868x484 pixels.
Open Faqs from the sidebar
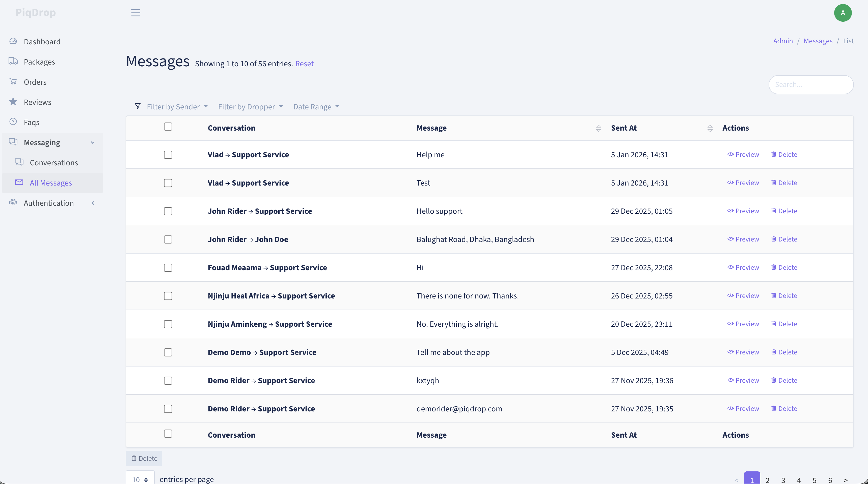click(x=32, y=123)
